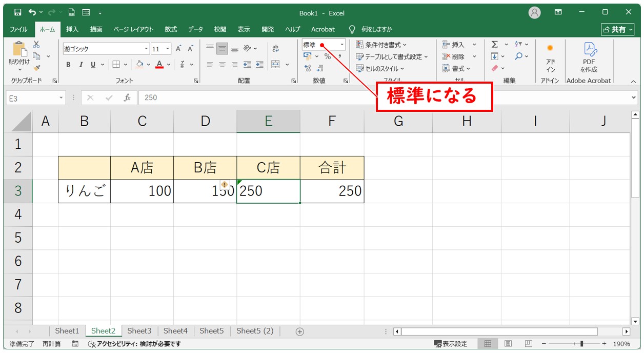Open the 標準 number format dropdown
This screenshot has width=644, height=353.
(x=342, y=45)
